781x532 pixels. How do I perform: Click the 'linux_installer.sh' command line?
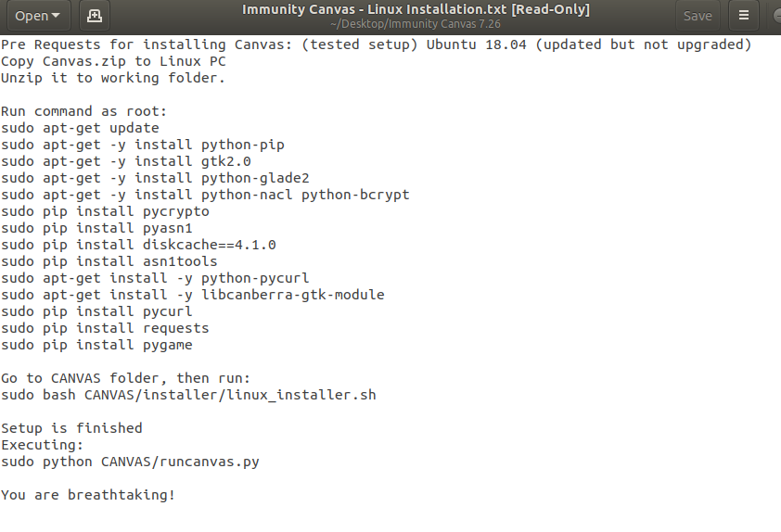point(188,395)
